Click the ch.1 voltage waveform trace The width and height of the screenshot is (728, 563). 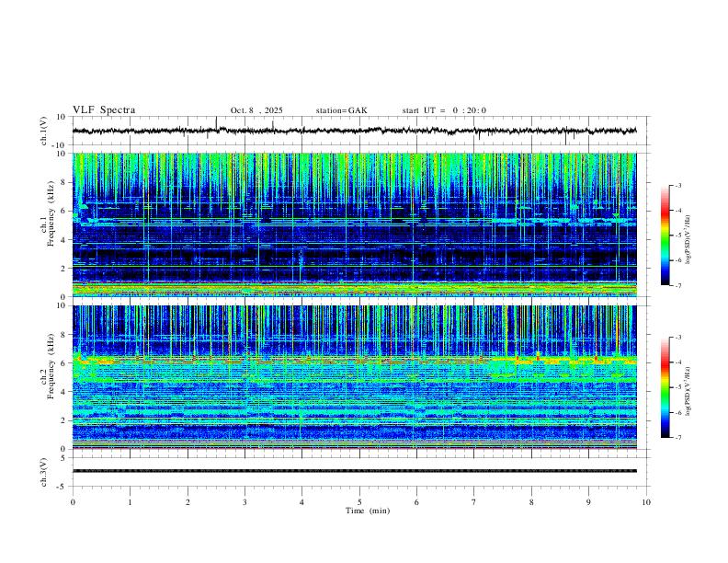[354, 131]
